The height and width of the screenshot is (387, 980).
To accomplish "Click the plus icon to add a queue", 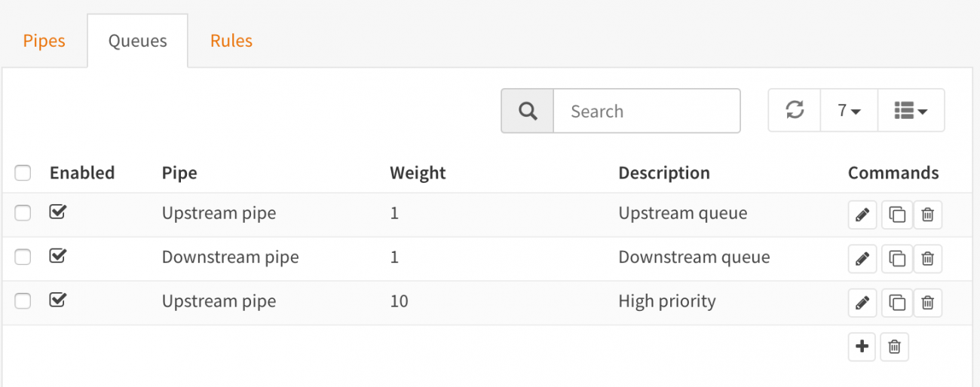I will point(862,347).
